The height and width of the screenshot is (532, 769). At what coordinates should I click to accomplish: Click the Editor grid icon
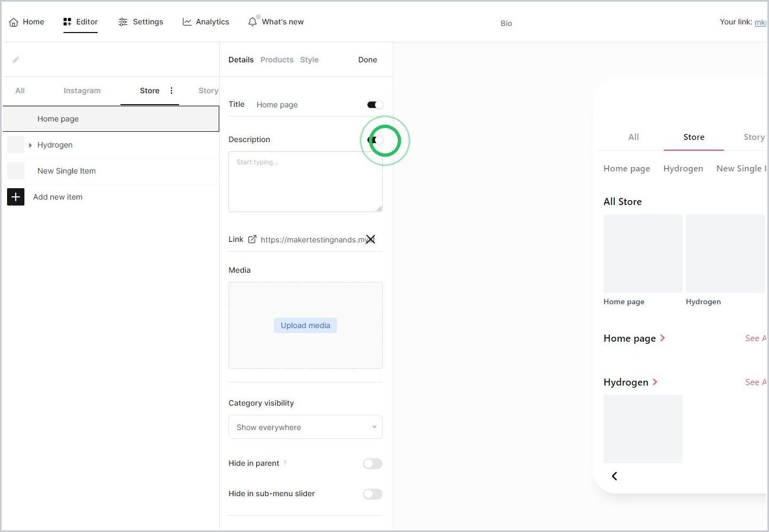(67, 22)
